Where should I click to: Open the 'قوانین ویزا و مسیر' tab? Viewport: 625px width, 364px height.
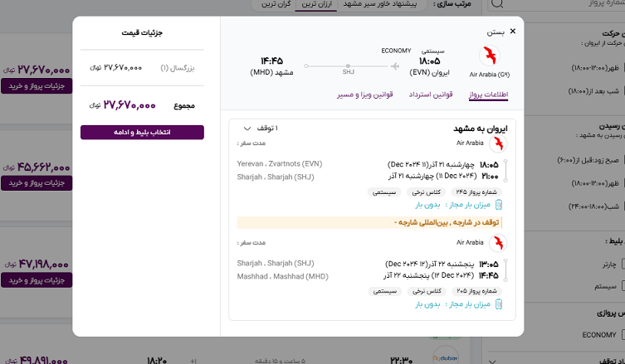[365, 95]
